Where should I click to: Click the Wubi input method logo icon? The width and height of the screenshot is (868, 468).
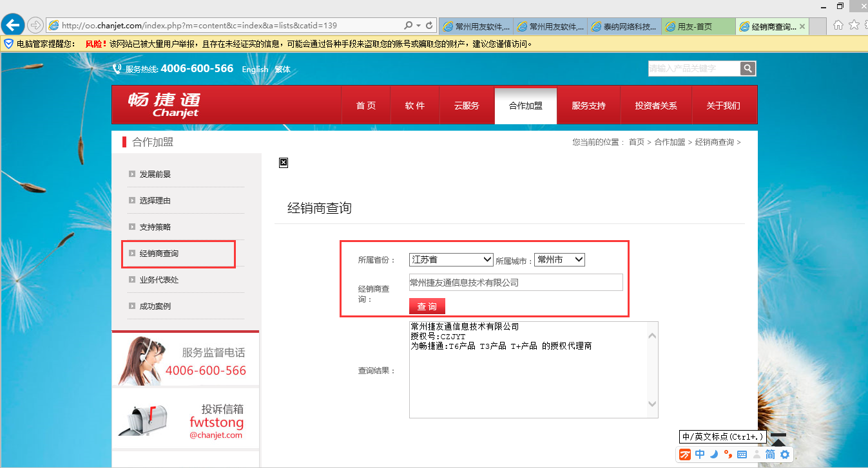[x=685, y=454]
